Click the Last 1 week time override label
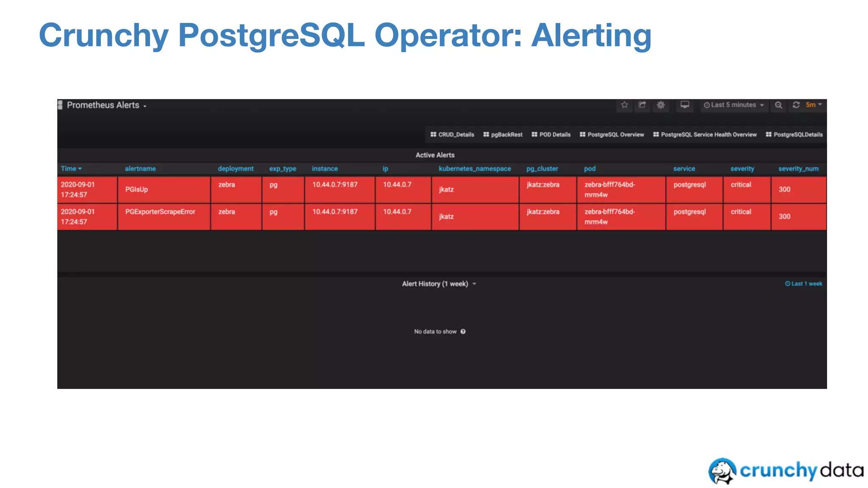 pos(804,284)
